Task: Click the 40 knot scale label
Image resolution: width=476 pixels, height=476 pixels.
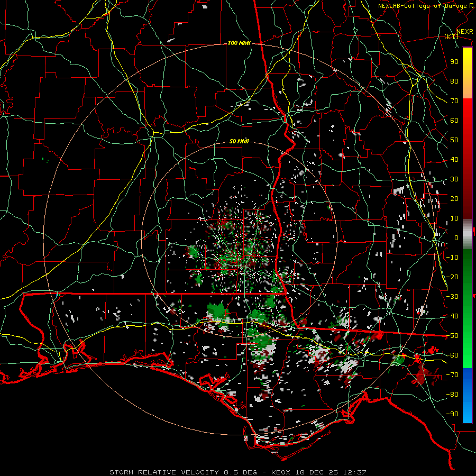Action: click(x=454, y=160)
